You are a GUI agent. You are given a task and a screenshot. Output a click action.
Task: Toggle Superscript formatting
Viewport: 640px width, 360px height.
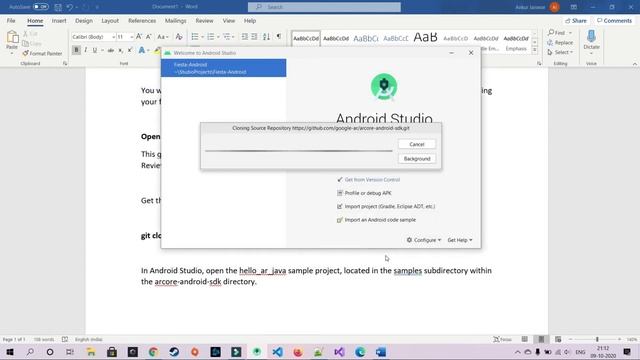pyautogui.click(x=130, y=50)
